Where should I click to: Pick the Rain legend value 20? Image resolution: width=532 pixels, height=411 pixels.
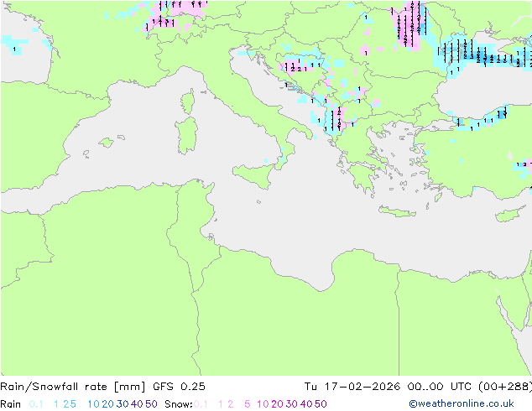[x=107, y=404]
